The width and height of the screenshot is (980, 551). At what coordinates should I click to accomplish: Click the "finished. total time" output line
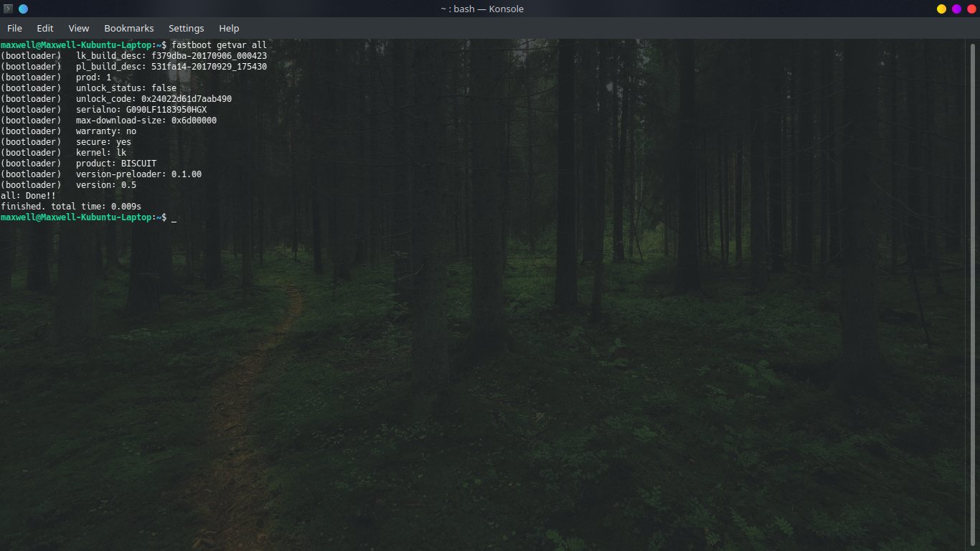[70, 207]
